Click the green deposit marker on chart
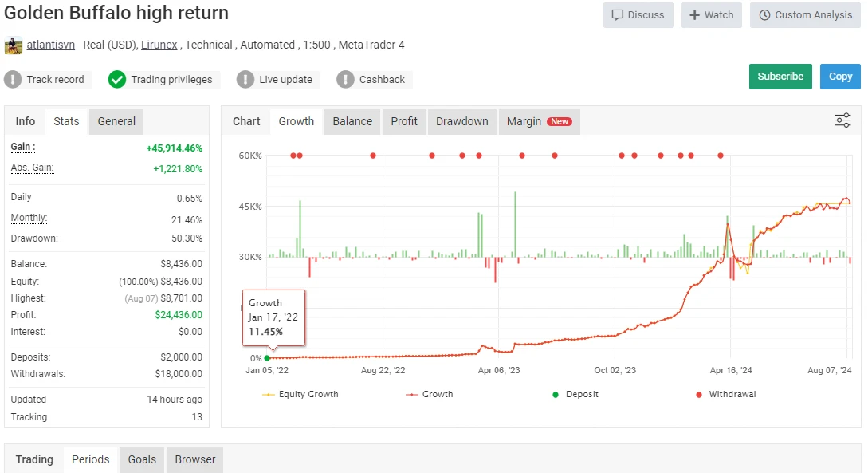The height and width of the screenshot is (473, 868). coord(267,358)
